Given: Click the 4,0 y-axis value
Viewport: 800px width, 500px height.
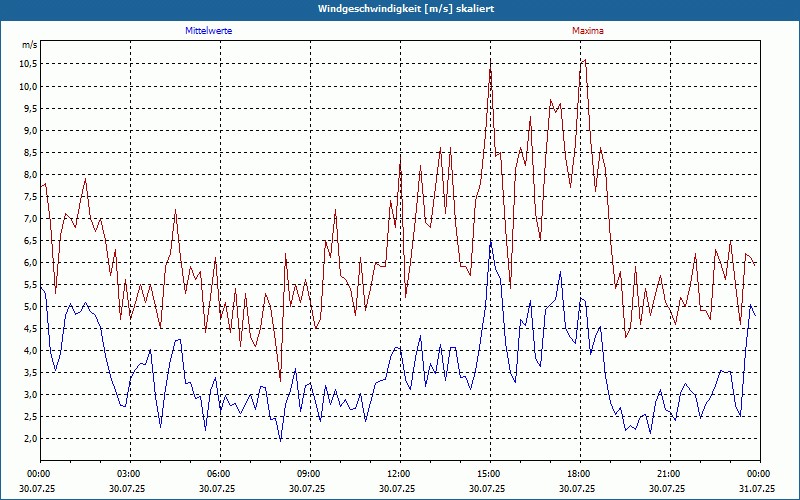Looking at the screenshot, I should point(30,351).
